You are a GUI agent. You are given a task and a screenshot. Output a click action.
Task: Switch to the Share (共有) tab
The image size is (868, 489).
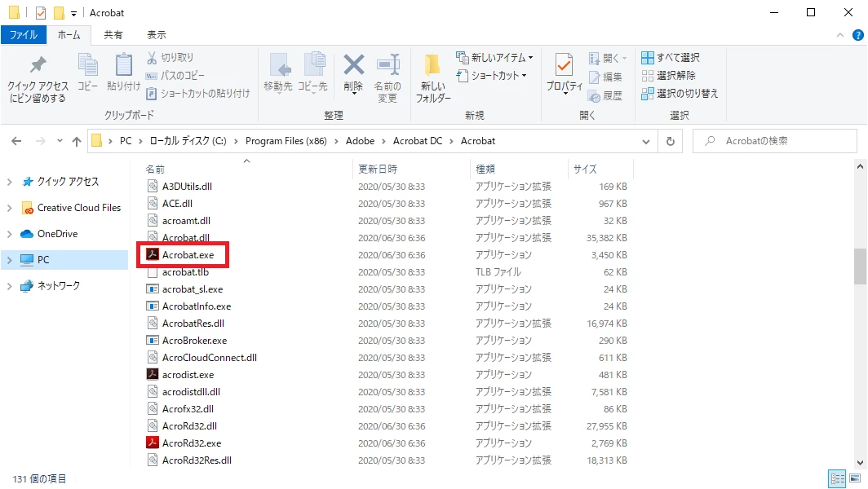(113, 35)
